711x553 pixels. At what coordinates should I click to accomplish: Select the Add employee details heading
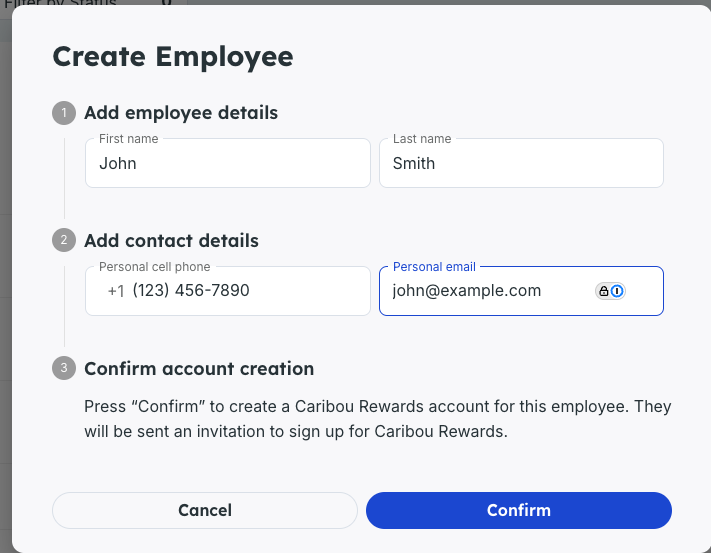181,113
